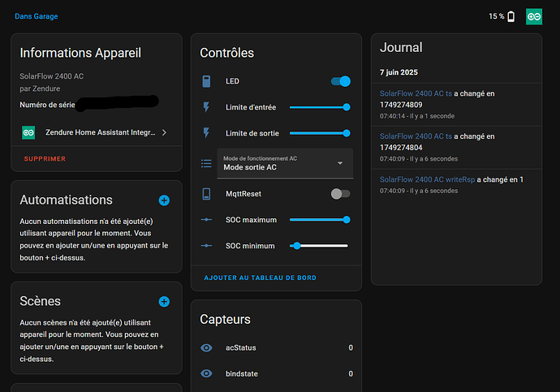Click the 15 % battery level text
The width and height of the screenshot is (560, 392).
click(x=497, y=16)
